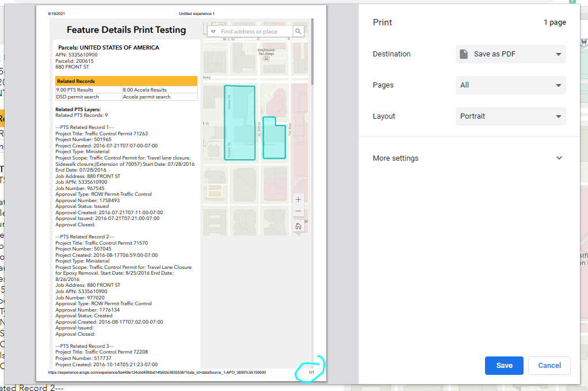Expand More settings
Screen dimensions: 588x391
coord(468,158)
